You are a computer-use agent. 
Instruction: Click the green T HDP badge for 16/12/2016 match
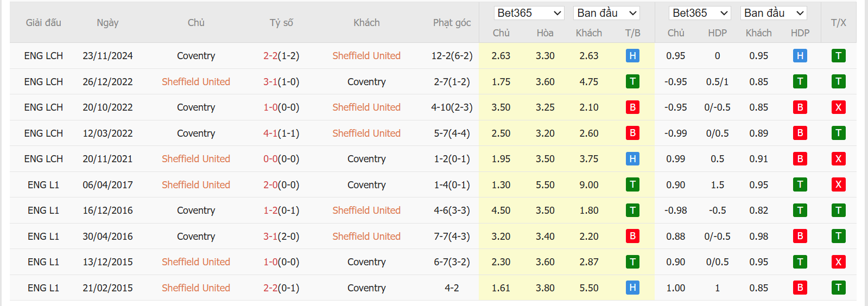tap(800, 211)
